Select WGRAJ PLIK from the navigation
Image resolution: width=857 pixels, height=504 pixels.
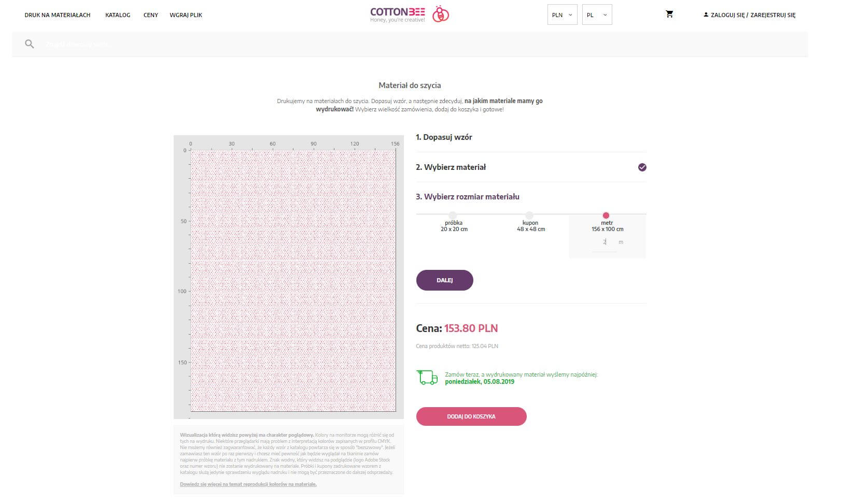(186, 15)
